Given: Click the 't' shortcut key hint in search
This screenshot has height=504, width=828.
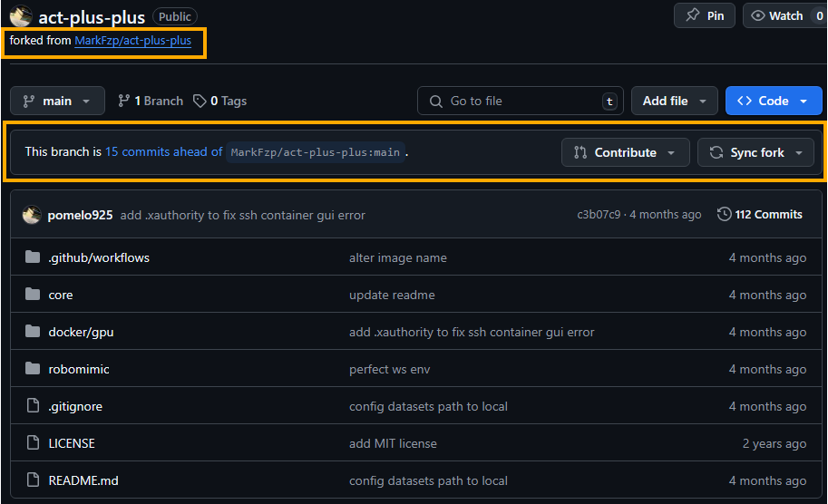Looking at the screenshot, I should 609,102.
